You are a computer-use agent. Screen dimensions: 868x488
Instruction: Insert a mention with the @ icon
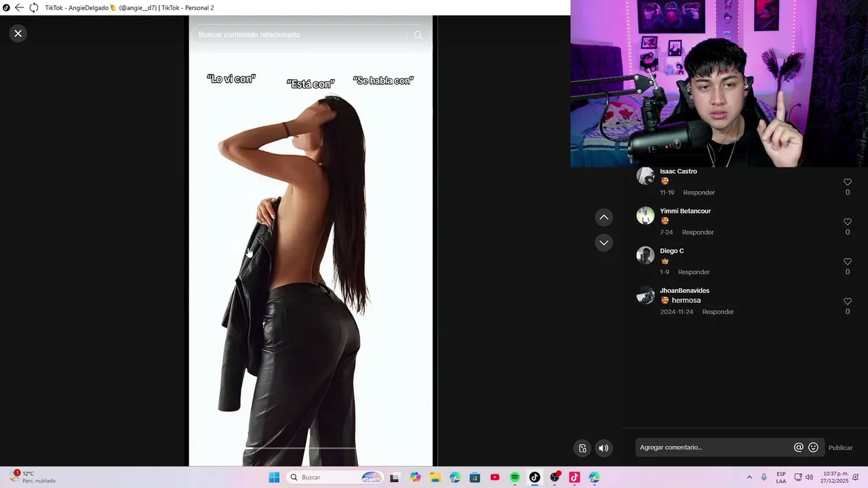pos(799,447)
